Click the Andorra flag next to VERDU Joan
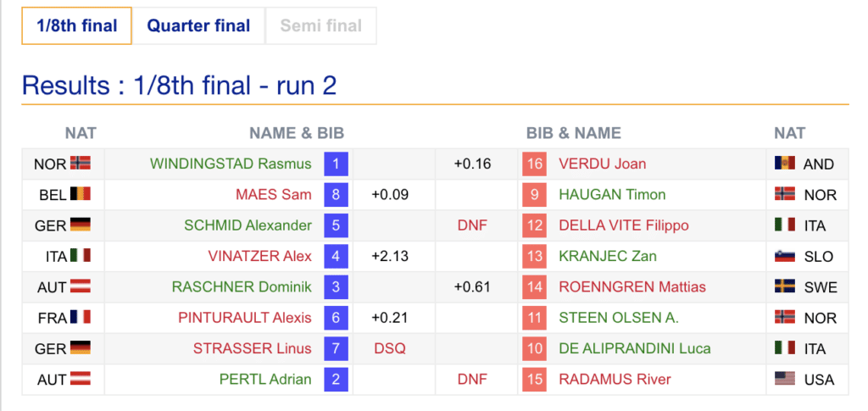 click(784, 164)
